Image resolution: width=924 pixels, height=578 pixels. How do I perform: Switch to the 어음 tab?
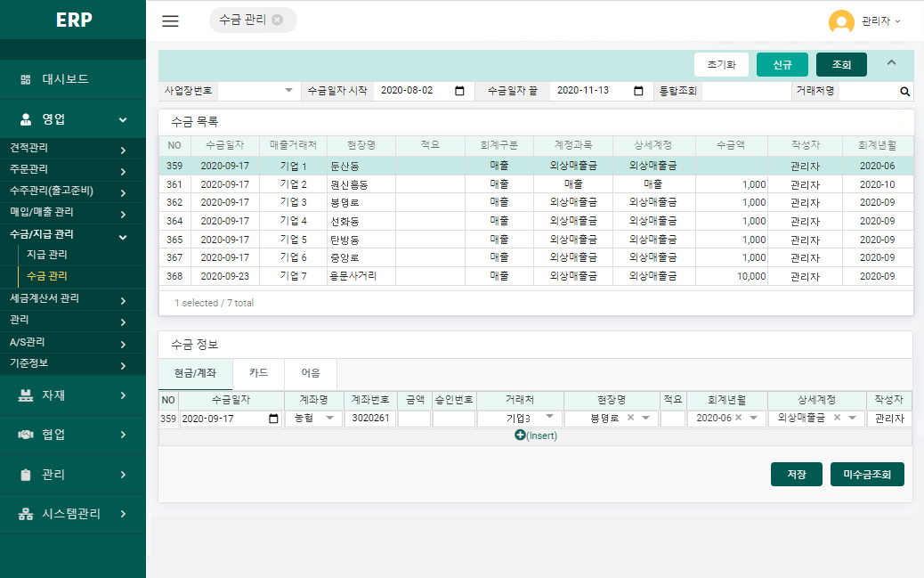[x=310, y=373]
